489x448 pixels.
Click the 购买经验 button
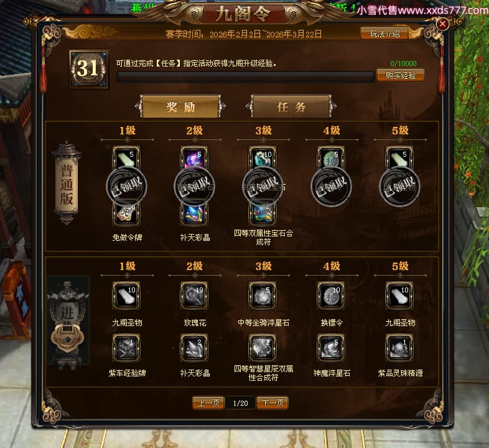(401, 75)
